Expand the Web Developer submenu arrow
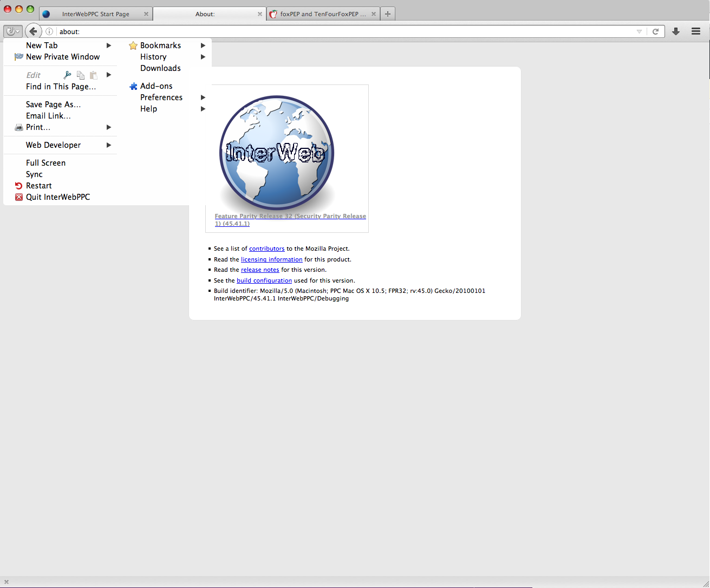The image size is (710, 588). (109, 145)
